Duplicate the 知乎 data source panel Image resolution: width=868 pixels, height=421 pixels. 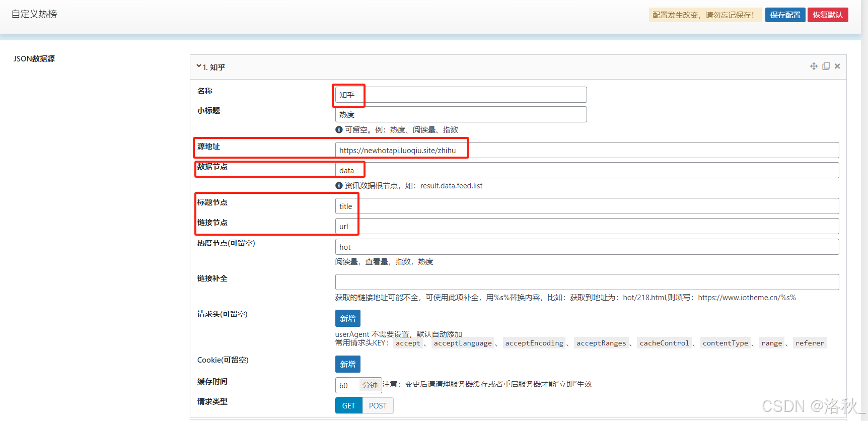pos(826,66)
